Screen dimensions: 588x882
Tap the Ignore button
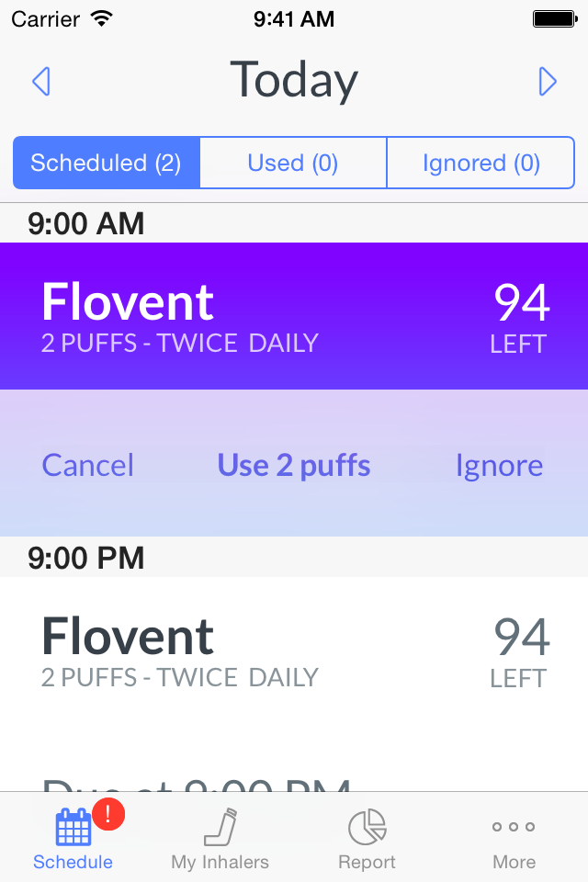point(499,466)
